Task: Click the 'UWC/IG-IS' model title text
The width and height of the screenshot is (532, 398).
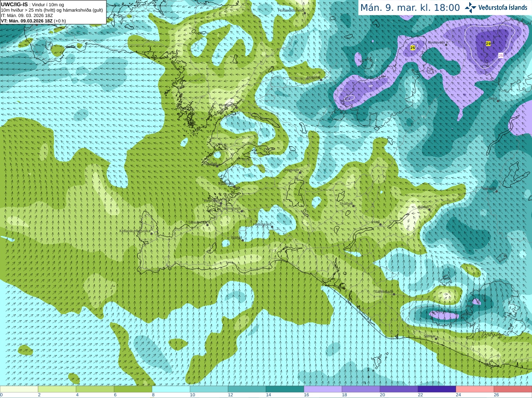Action: tap(14, 4)
